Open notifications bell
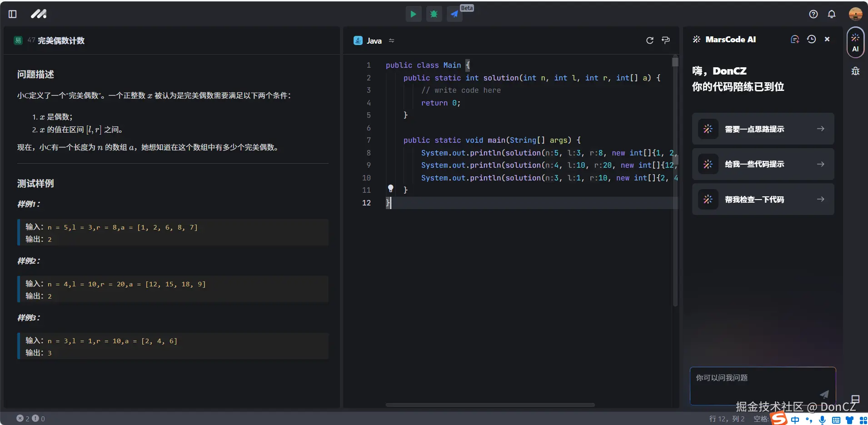Image resolution: width=868 pixels, height=425 pixels. [x=831, y=14]
